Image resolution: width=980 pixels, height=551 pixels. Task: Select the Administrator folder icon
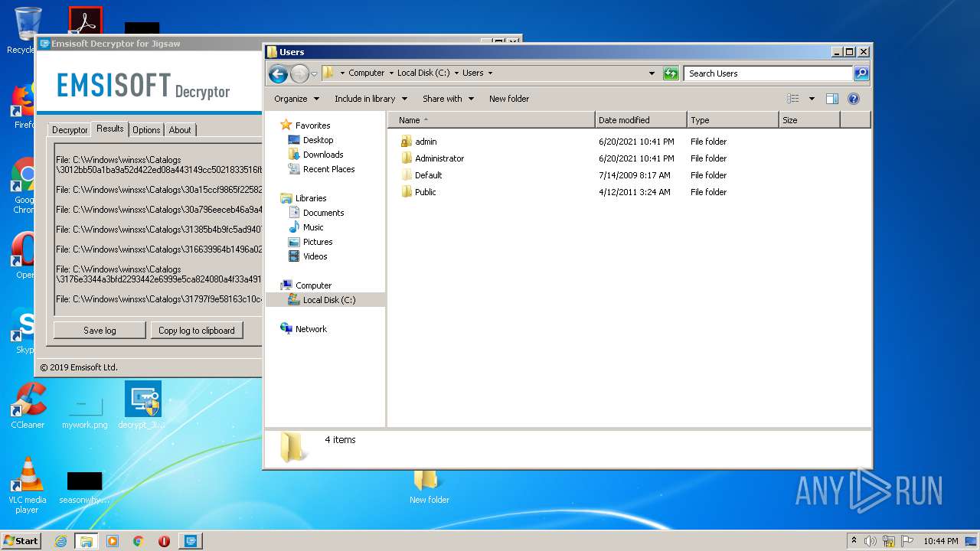(407, 158)
